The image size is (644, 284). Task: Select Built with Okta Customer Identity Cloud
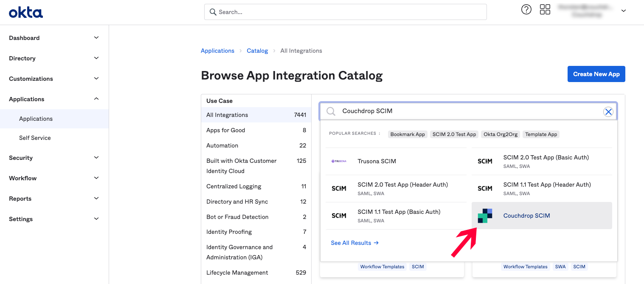click(256, 166)
